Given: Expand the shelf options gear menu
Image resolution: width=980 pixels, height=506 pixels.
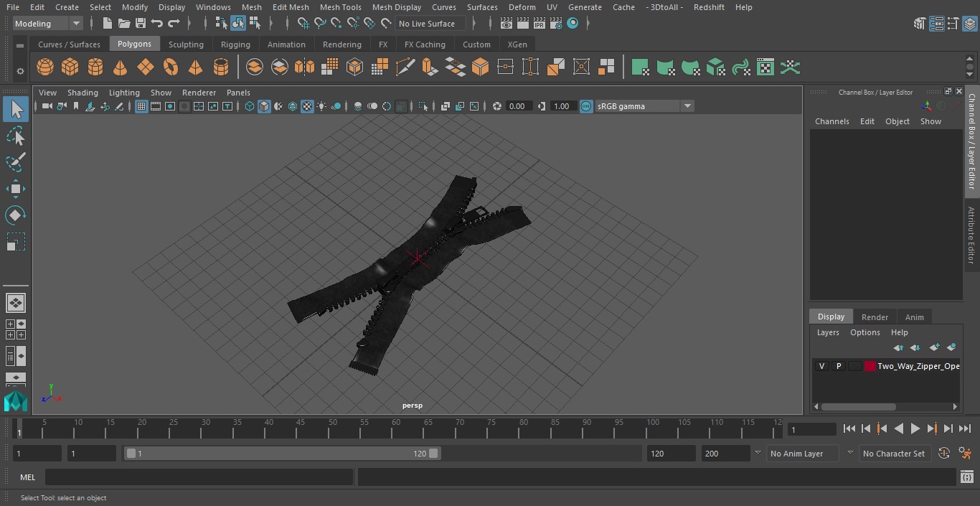Looking at the screenshot, I should click(20, 70).
